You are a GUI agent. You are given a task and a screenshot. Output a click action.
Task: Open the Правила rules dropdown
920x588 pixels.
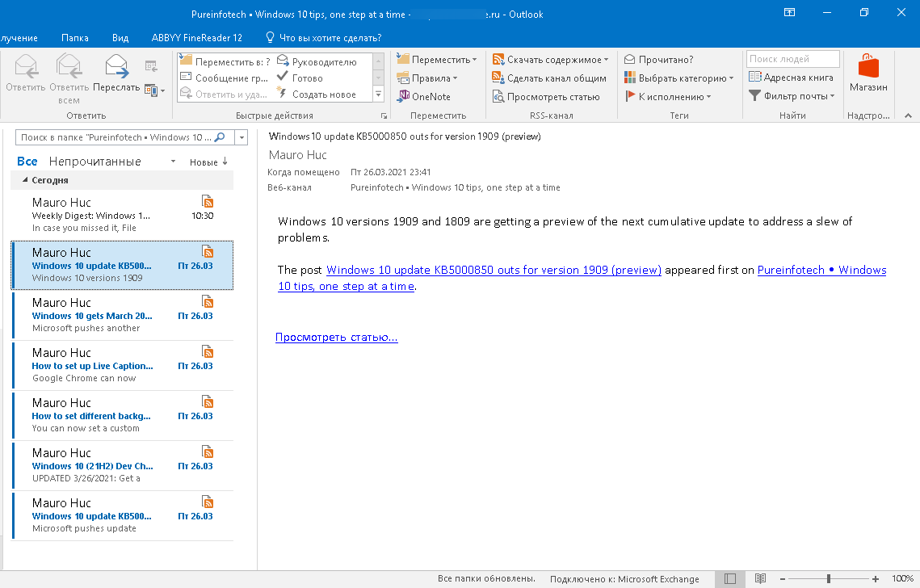tap(426, 78)
